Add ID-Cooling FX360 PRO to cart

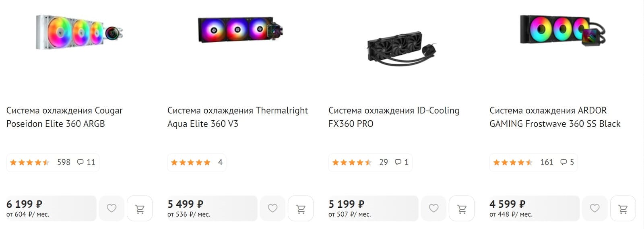[x=462, y=208]
